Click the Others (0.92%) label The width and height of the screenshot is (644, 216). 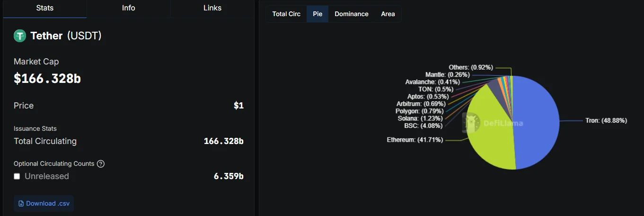pos(471,68)
